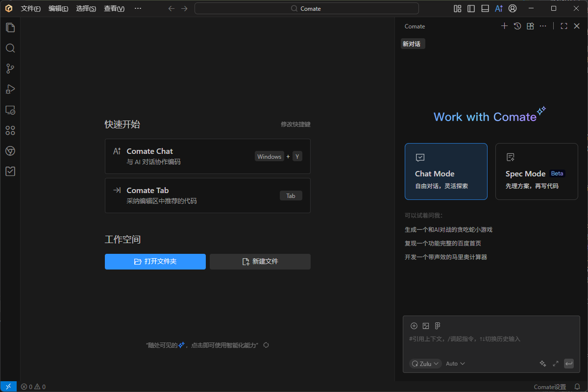Open Comate Tab quick start item
This screenshot has height=392, width=588.
click(x=208, y=196)
